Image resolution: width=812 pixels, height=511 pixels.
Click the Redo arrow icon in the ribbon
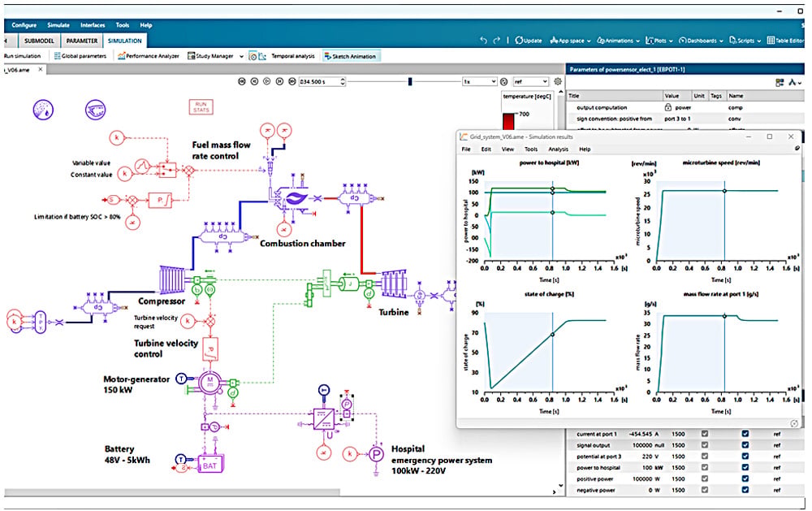497,41
